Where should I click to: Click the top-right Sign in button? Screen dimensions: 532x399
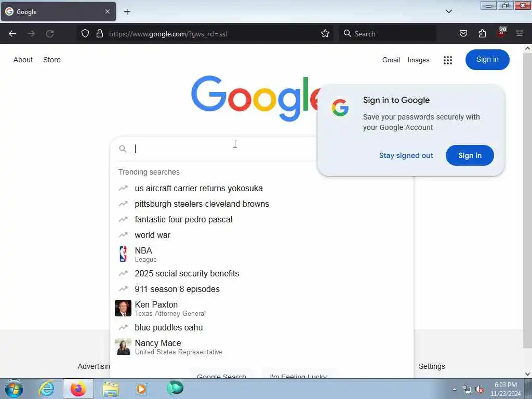[487, 60]
